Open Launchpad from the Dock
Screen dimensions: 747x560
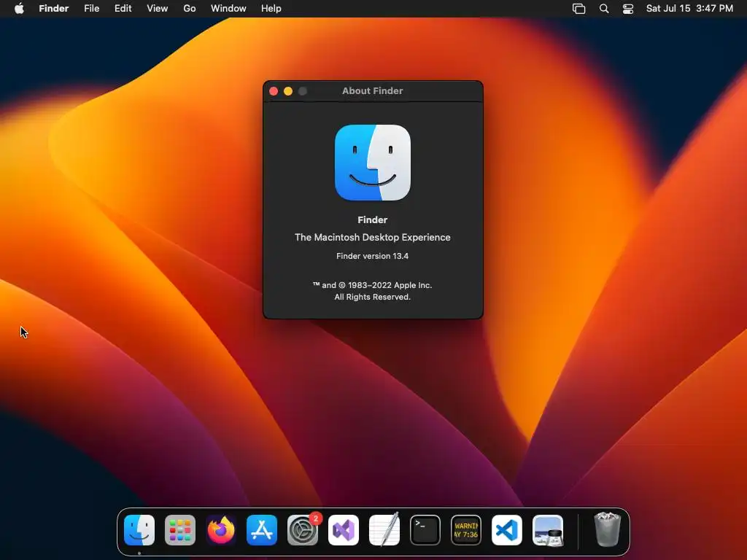pos(180,530)
